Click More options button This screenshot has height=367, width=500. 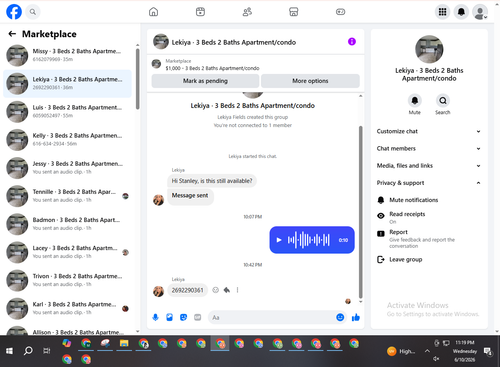coord(310,81)
